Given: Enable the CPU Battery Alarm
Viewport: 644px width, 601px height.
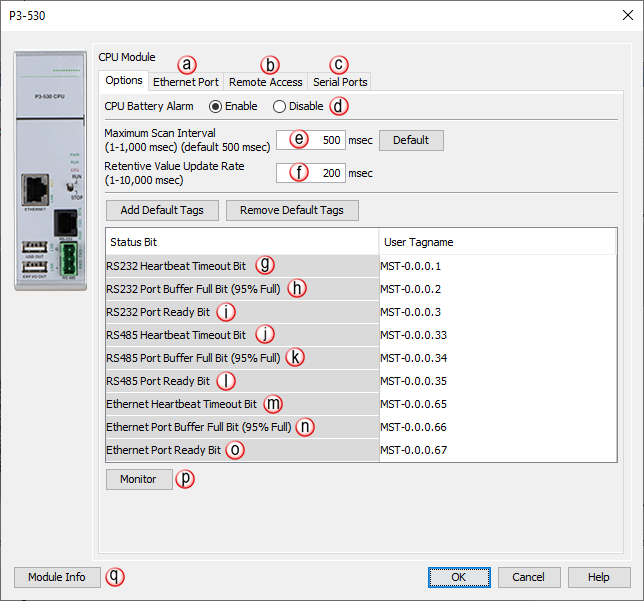Looking at the screenshot, I should [215, 106].
